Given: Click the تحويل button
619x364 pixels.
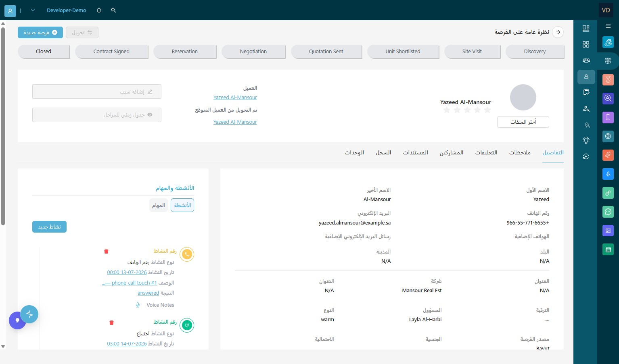Looking at the screenshot, I should click(82, 33).
